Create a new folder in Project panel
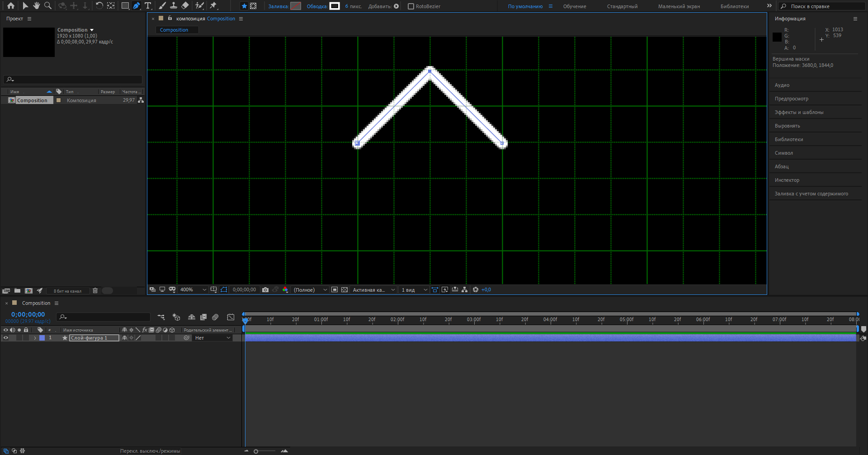Viewport: 868px width, 455px height. (17, 291)
